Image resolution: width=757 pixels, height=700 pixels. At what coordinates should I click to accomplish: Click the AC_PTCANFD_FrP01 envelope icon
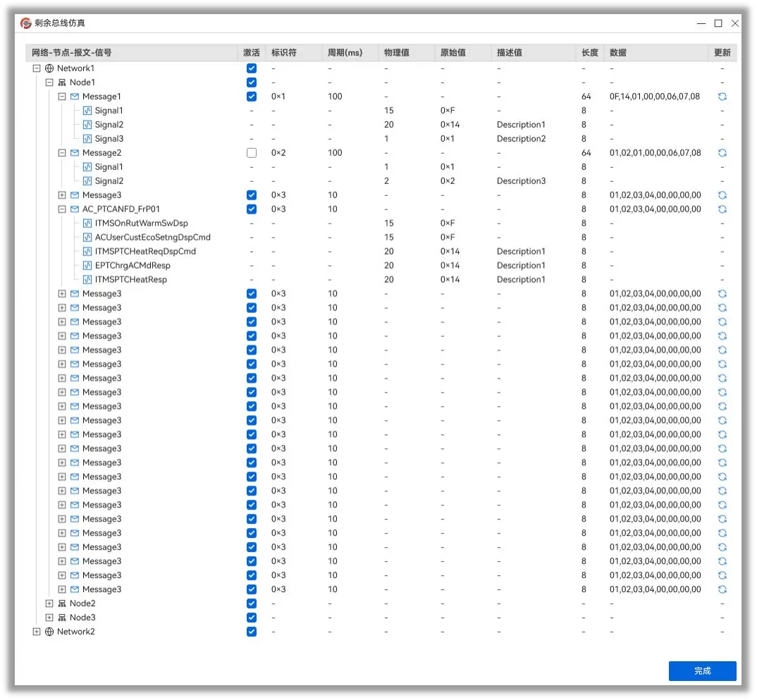[x=74, y=209]
